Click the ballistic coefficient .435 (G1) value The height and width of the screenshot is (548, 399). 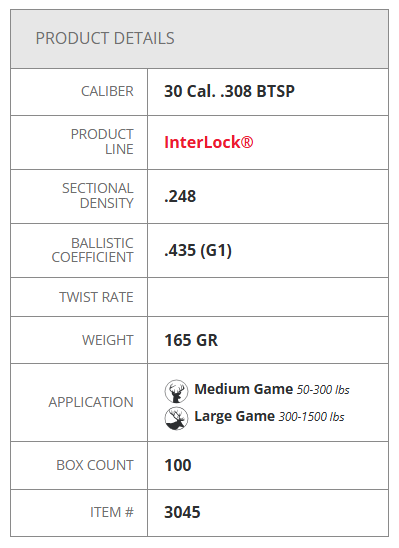(198, 251)
